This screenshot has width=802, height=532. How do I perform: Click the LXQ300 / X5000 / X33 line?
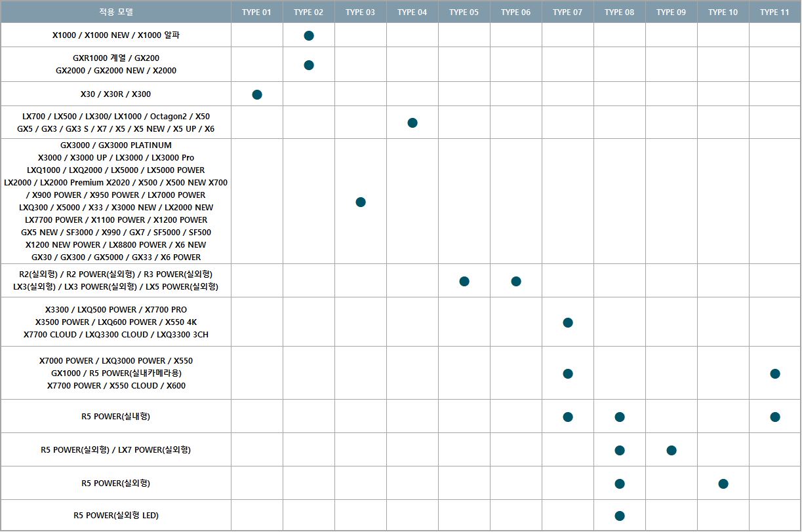coord(116,208)
